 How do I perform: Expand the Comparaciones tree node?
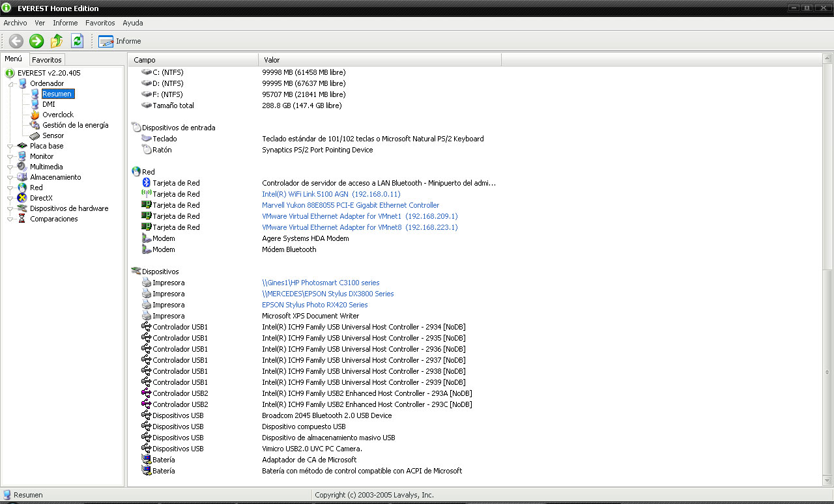11,219
